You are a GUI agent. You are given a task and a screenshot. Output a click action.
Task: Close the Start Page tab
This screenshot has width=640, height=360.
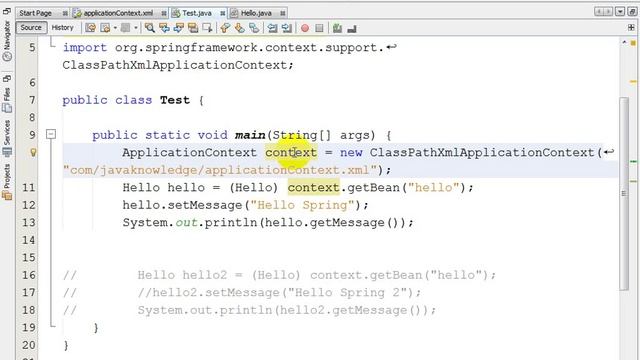coord(64,13)
